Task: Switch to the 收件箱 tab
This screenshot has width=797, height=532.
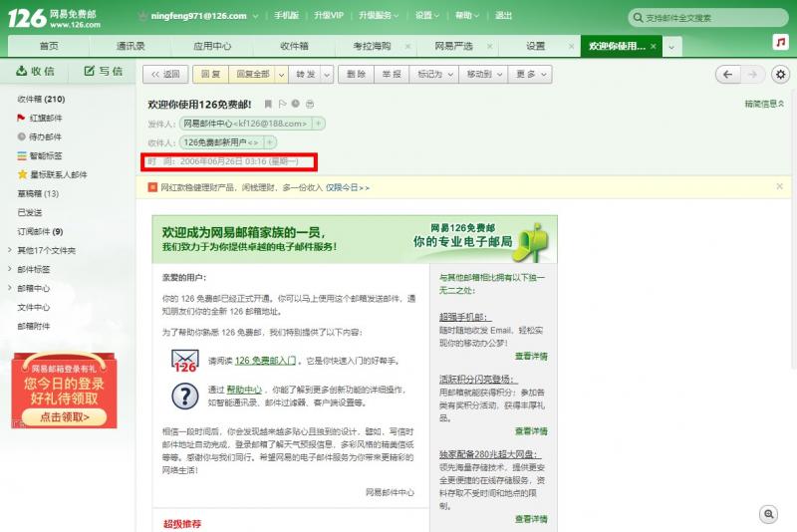Action: [x=294, y=46]
